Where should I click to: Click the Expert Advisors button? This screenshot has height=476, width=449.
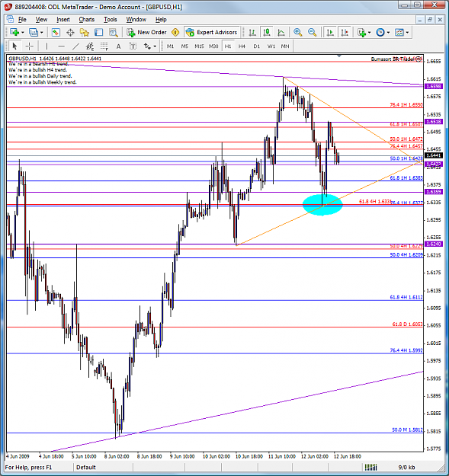[211, 32]
